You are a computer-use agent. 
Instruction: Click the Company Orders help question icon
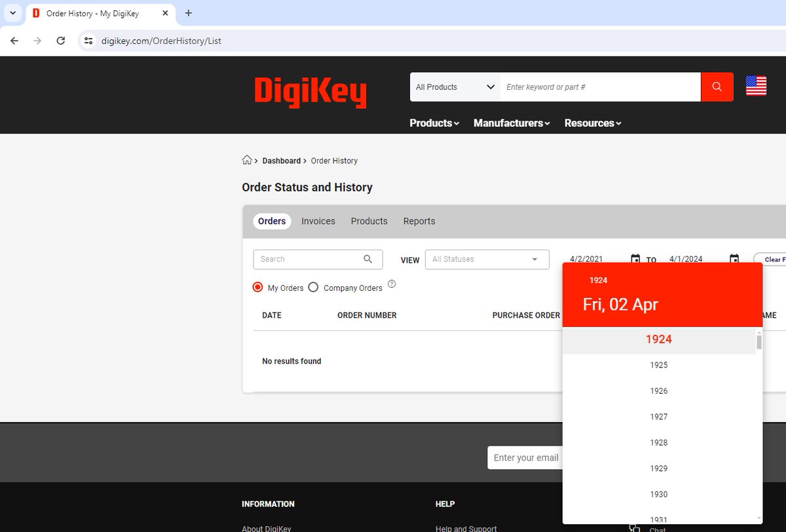coord(392,284)
